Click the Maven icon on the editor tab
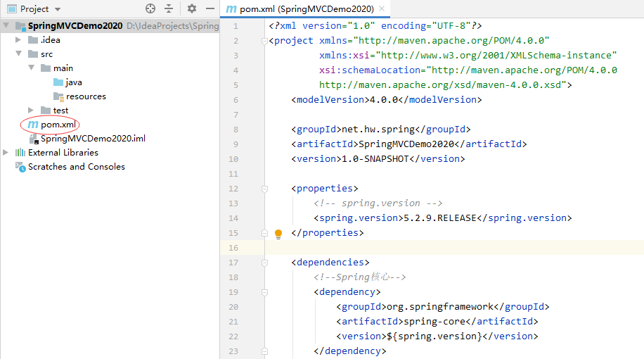This screenshot has width=644, height=359. (231, 8)
